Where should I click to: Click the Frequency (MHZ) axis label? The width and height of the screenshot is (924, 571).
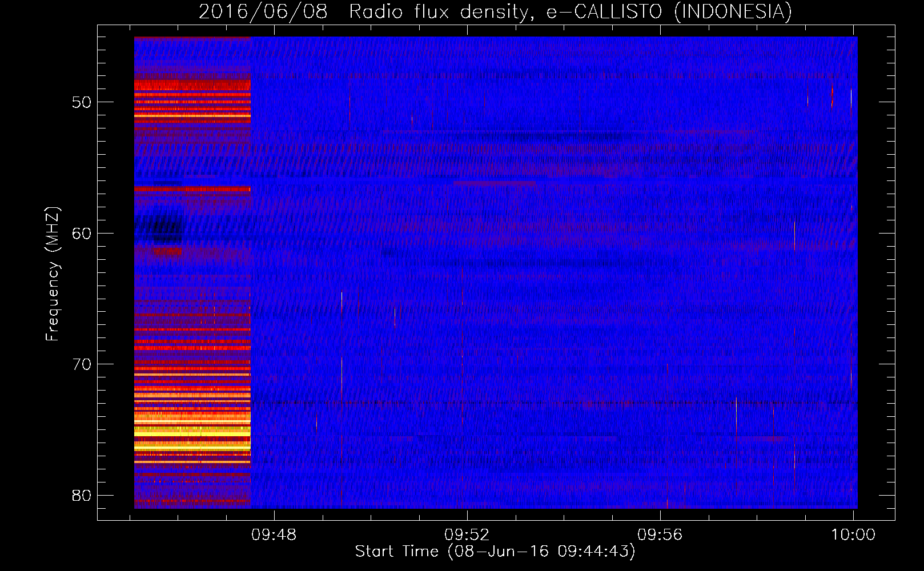click(x=53, y=274)
